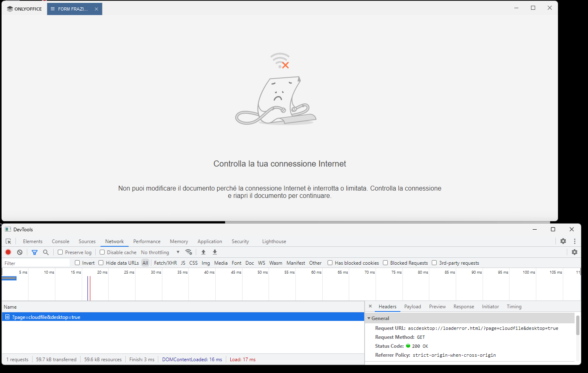Viewport: 588px width, 373px height.
Task: Check the Disable cache option
Action: (x=102, y=252)
